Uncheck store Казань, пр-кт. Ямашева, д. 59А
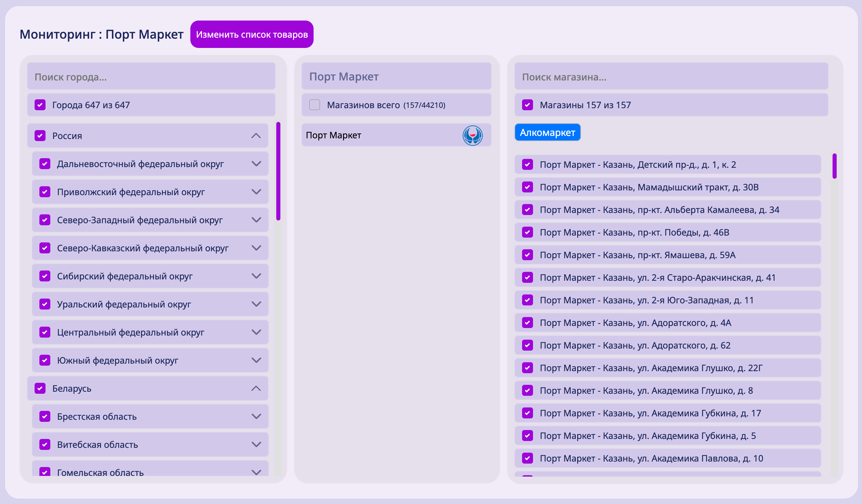This screenshot has height=504, width=862. coord(528,255)
